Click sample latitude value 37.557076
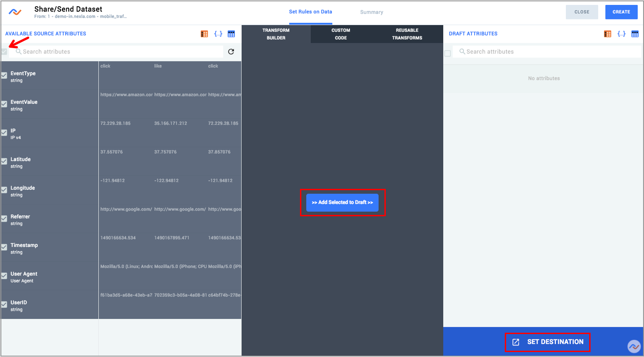Screen dimensions: 644x357 pos(111,152)
